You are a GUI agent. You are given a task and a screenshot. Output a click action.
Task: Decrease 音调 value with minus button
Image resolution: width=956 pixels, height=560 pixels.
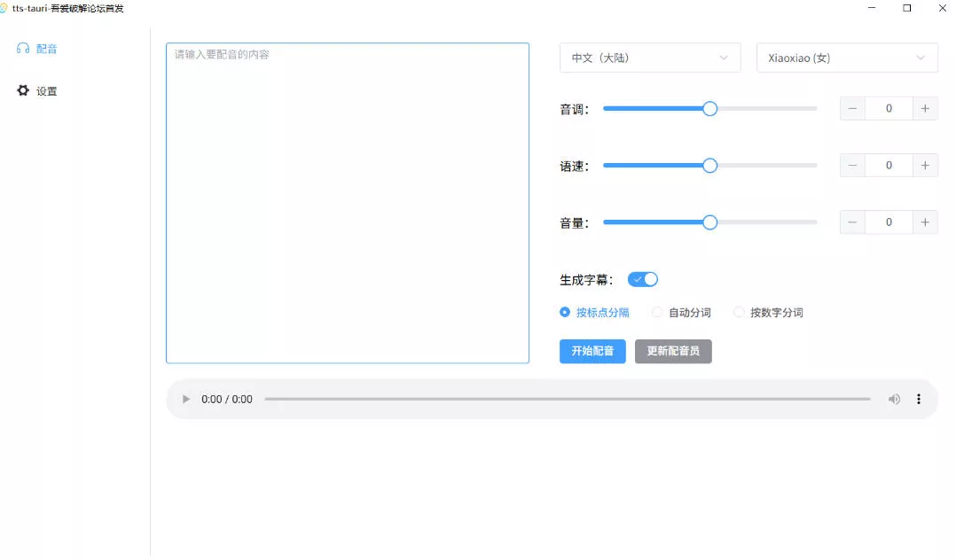(x=852, y=108)
